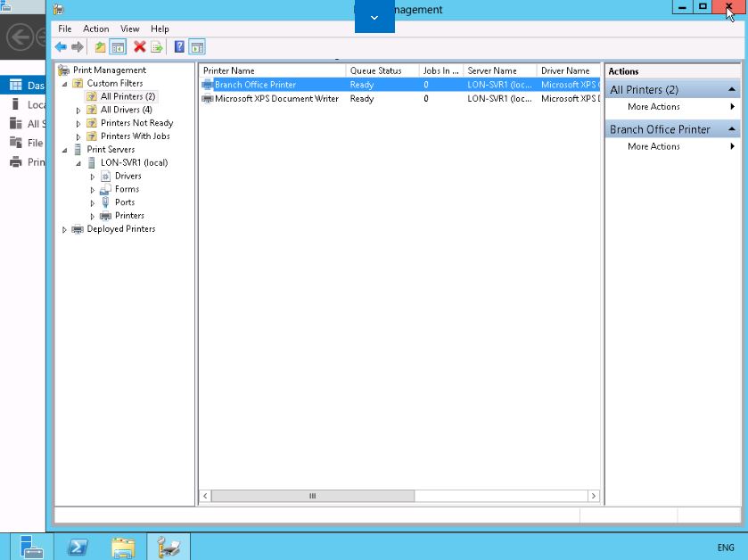Viewport: 748px width, 560px height.
Task: Click the Print Management root icon
Action: tap(63, 70)
